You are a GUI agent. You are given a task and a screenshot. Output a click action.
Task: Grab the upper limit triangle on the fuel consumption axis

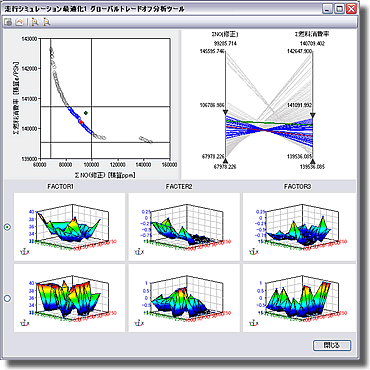click(x=312, y=115)
